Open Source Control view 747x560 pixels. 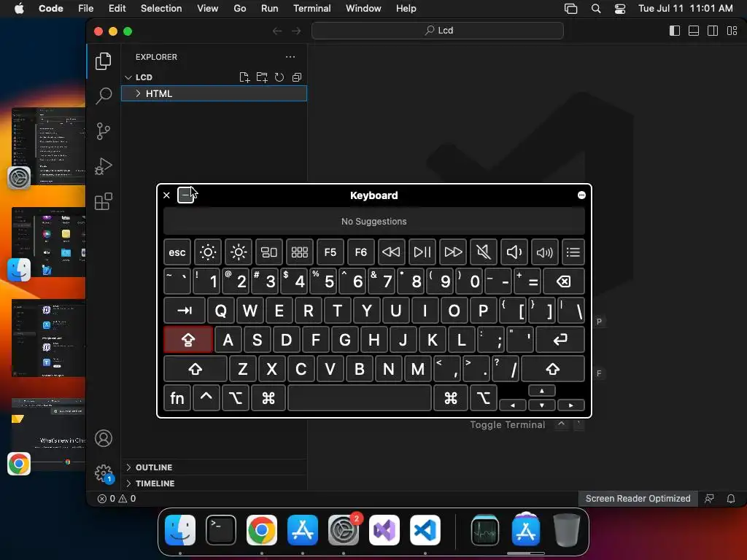104,131
